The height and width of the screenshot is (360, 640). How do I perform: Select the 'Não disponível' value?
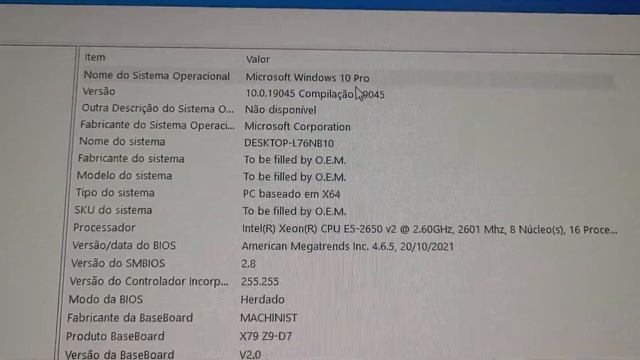(x=280, y=110)
